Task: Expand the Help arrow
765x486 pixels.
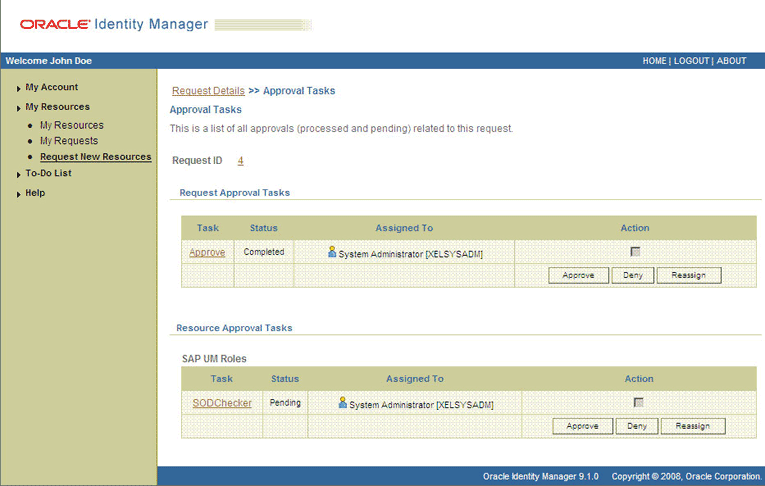Action: (x=18, y=194)
